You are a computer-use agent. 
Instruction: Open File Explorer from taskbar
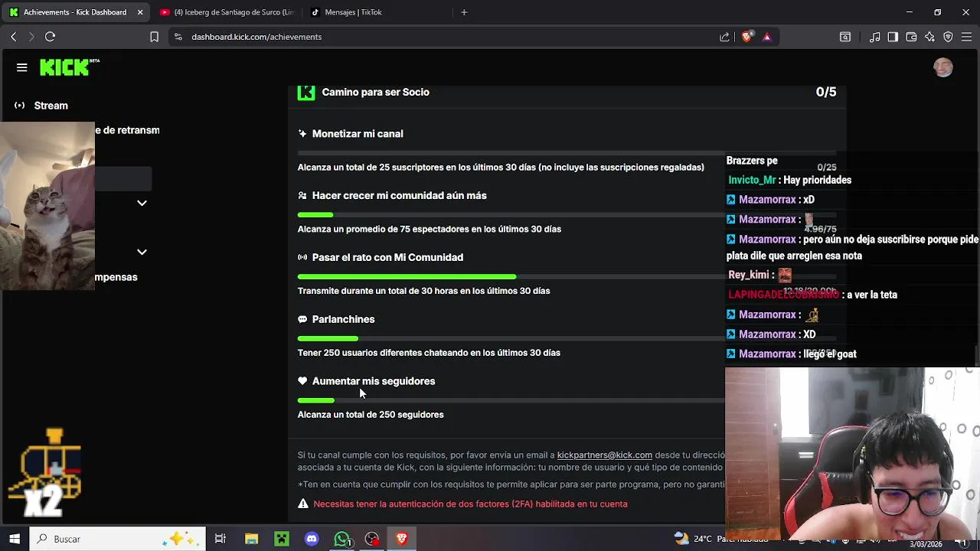tap(251, 539)
